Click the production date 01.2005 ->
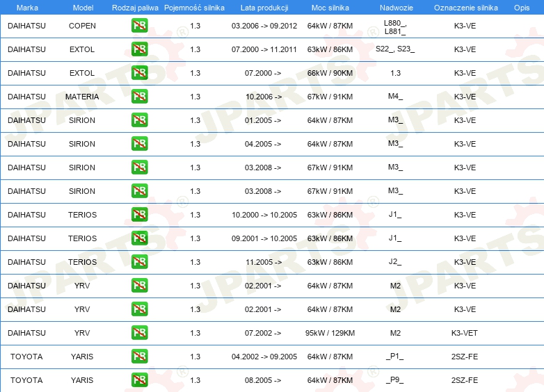 pos(263,120)
